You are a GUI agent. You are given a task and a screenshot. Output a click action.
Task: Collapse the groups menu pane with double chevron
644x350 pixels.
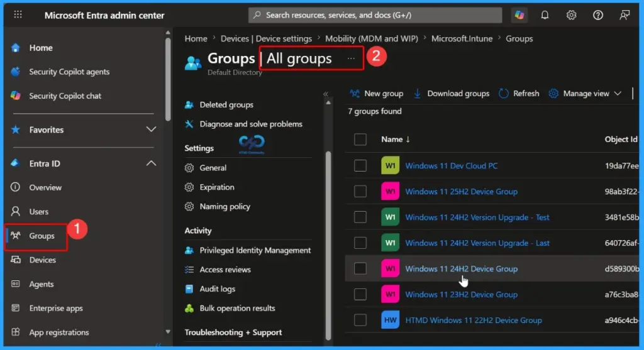[326, 94]
